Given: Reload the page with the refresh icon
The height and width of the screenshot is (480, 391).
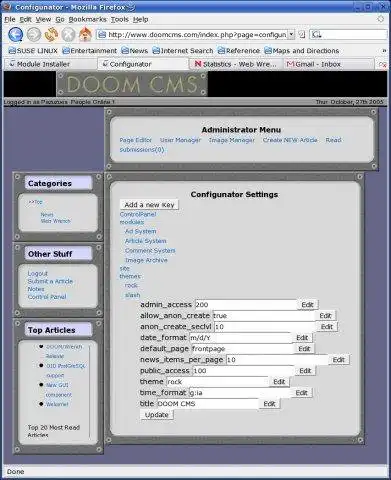Looking at the screenshot, I should coord(51,34).
